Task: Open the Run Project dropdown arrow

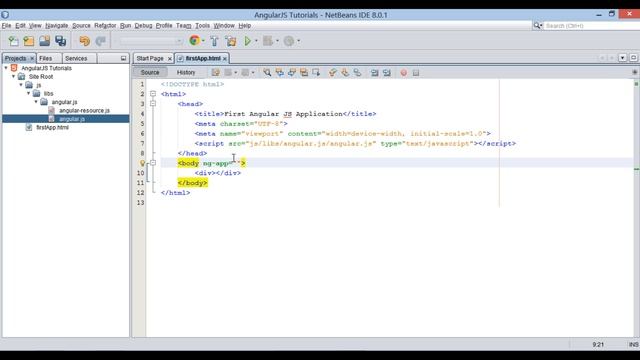Action: pos(256,41)
